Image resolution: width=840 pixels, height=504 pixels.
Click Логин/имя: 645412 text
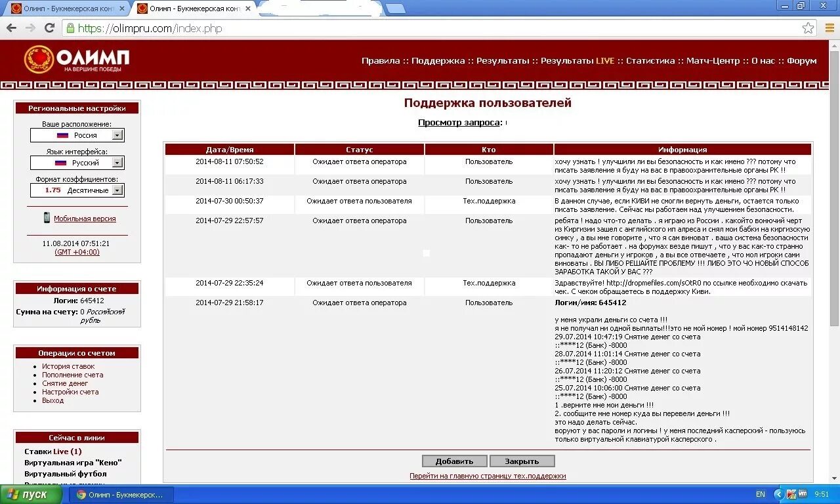pos(591,303)
